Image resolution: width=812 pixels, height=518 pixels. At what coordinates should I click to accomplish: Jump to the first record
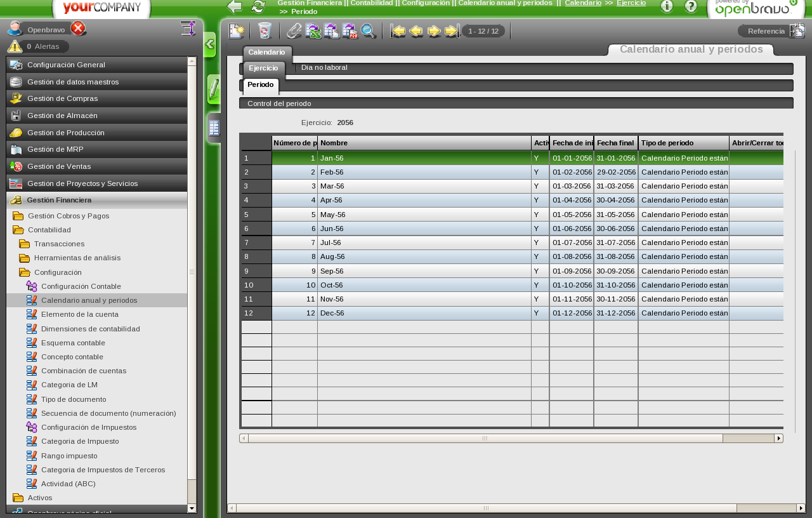point(398,30)
